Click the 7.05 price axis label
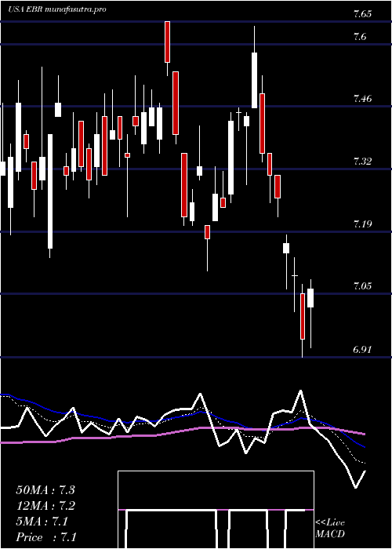This screenshot has height=549, width=392. pos(362,286)
